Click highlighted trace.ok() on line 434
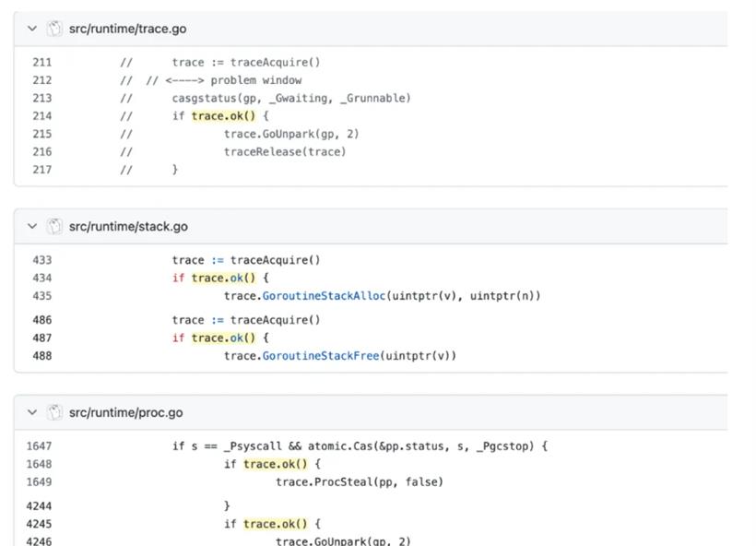This screenshot has height=546, width=756. (x=223, y=279)
